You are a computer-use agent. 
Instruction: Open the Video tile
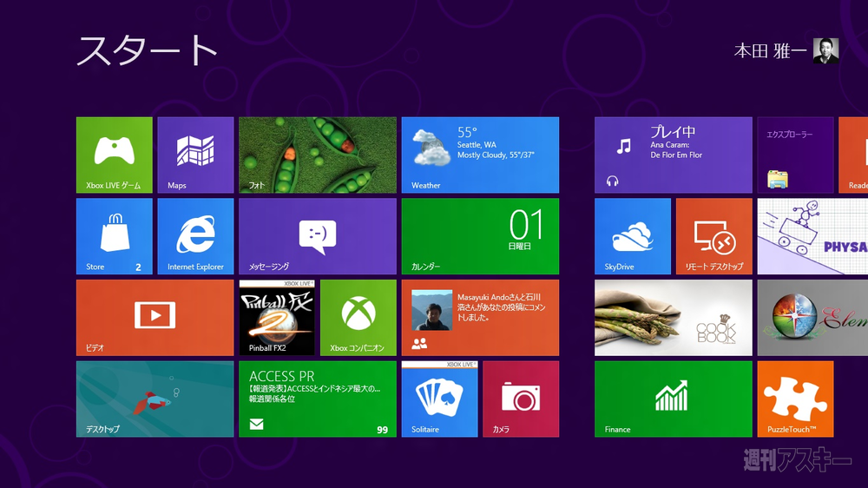pos(155,318)
